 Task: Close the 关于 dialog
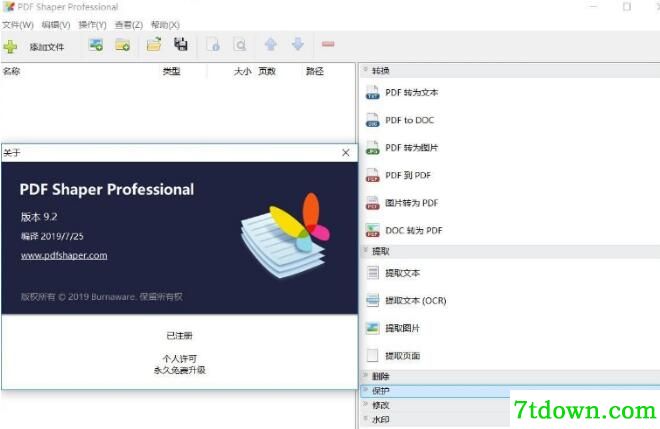coord(346,153)
